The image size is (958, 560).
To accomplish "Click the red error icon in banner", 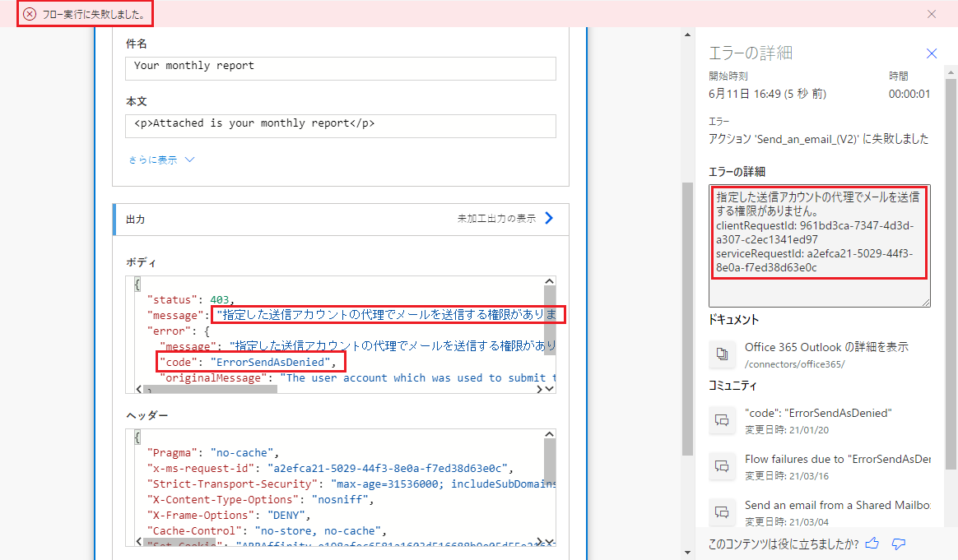I will (30, 14).
